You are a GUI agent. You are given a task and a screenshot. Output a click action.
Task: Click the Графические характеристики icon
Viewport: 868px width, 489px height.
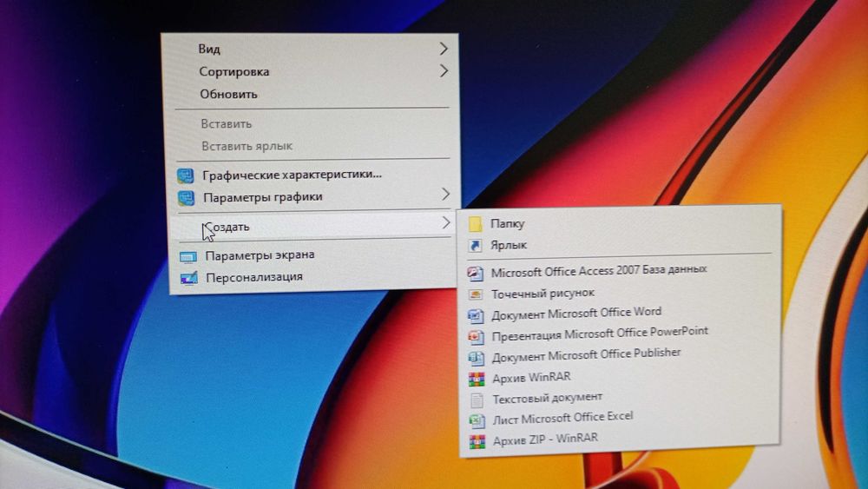click(x=186, y=176)
